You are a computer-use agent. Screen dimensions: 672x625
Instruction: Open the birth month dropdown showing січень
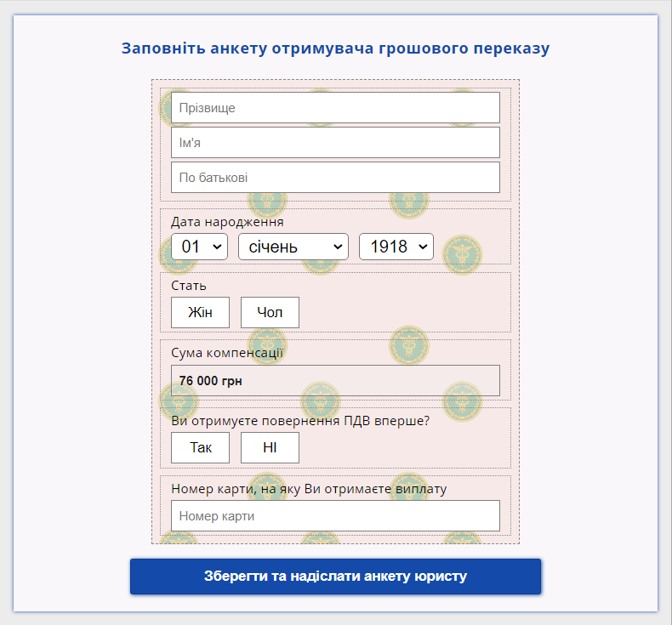click(293, 247)
